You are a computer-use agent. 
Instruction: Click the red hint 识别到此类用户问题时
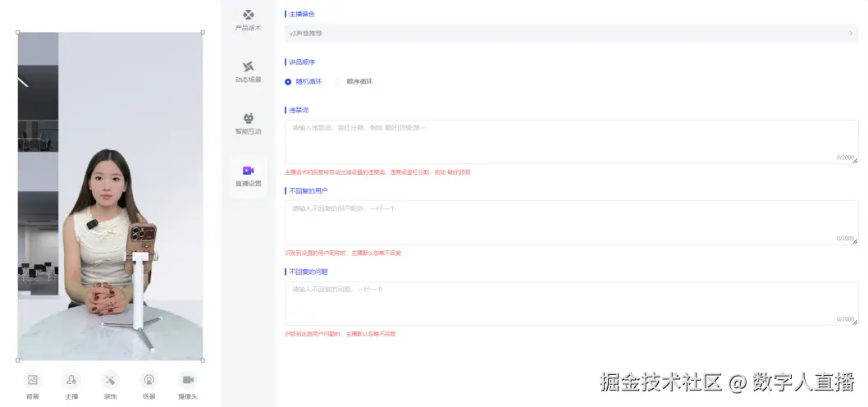point(340,334)
